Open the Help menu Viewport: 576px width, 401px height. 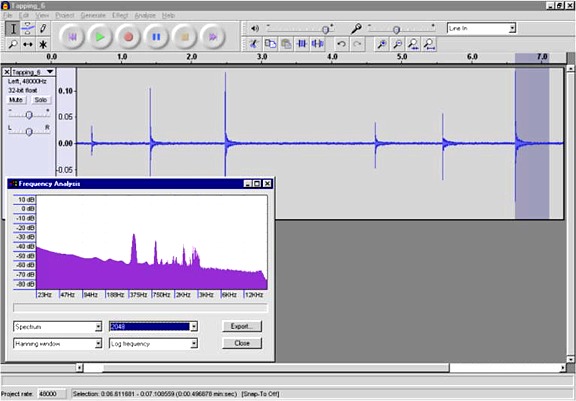click(x=168, y=15)
